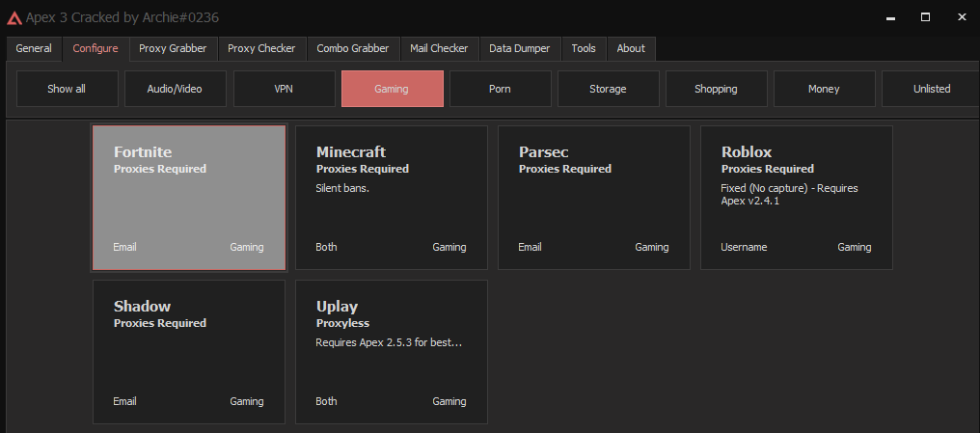
Task: Click the Show all category filter
Action: 67,89
